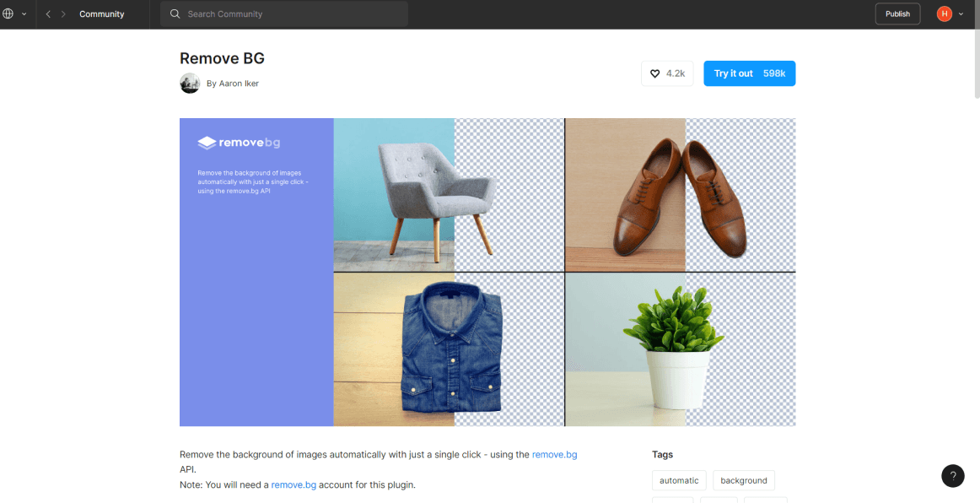Open the help question mark button
Image resolution: width=980 pixels, height=503 pixels.
[952, 475]
